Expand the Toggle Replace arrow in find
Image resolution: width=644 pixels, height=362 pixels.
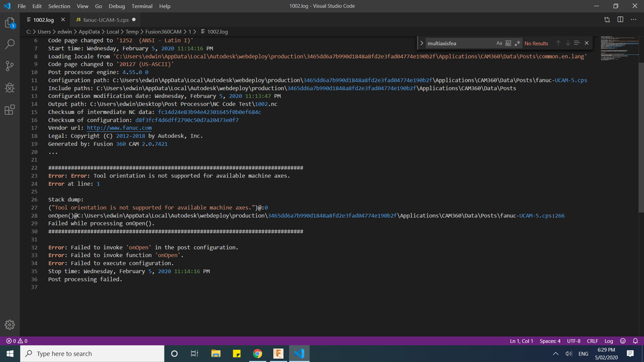[x=422, y=43]
